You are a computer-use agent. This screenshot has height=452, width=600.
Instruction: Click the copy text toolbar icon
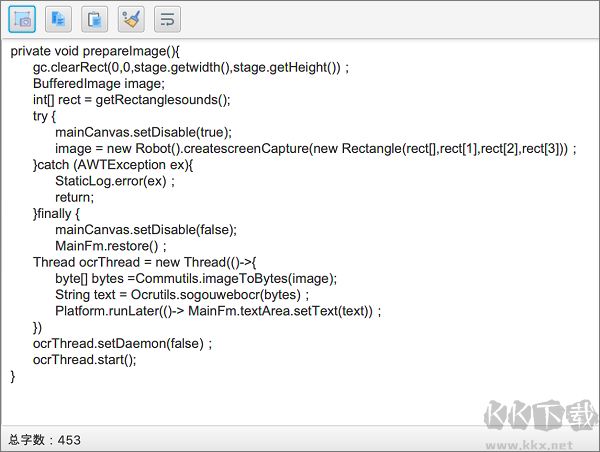pos(58,19)
